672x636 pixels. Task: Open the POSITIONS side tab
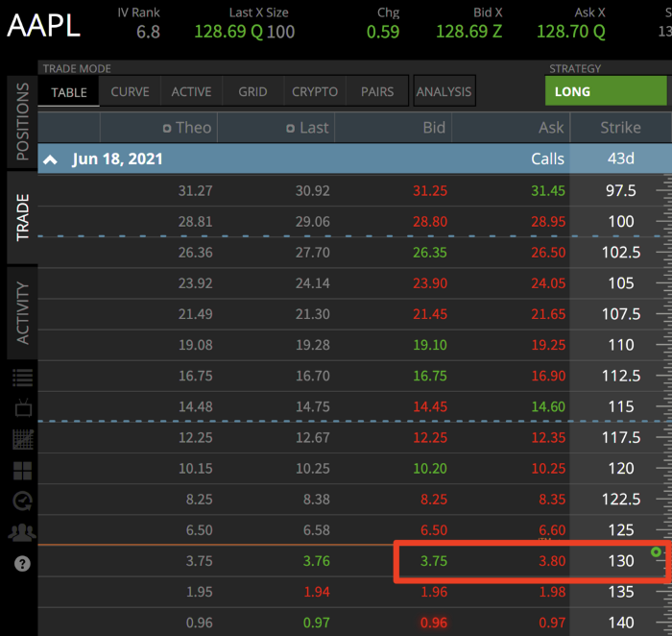coord(22,122)
